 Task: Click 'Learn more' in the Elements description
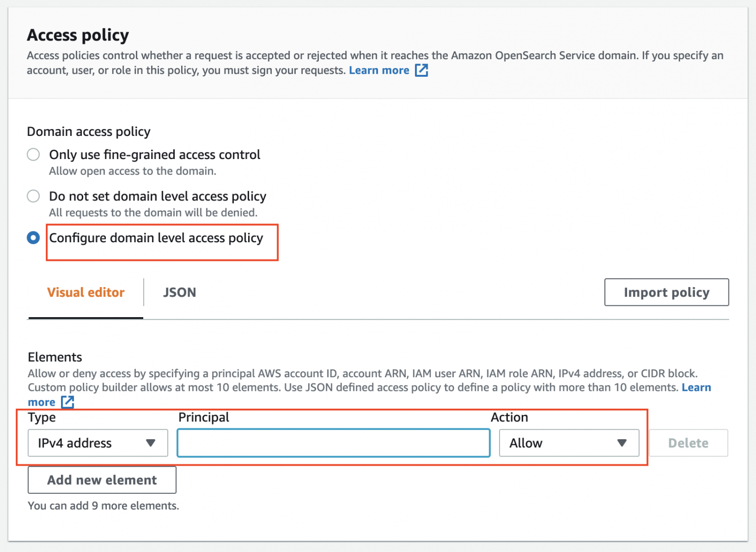[x=696, y=388]
